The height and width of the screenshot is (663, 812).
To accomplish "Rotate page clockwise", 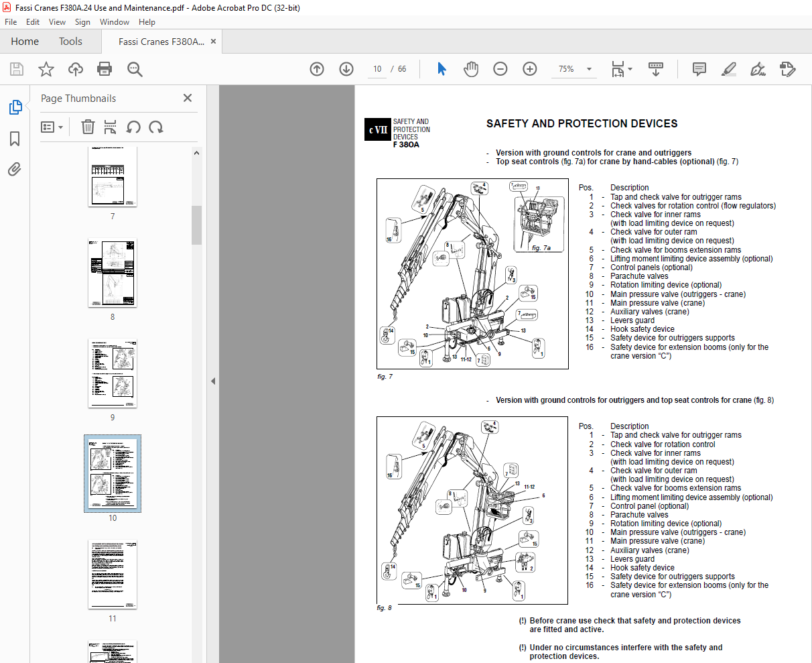I will 156,127.
